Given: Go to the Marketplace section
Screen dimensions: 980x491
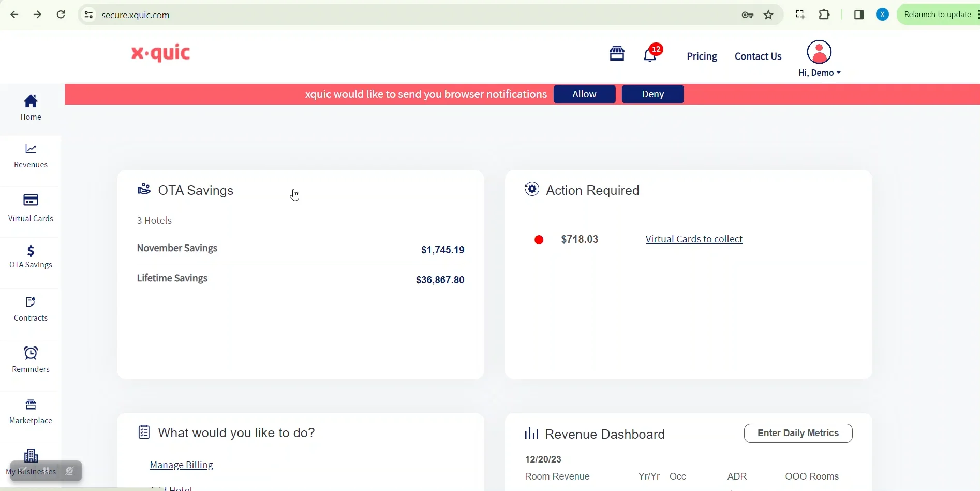Looking at the screenshot, I should (31, 411).
